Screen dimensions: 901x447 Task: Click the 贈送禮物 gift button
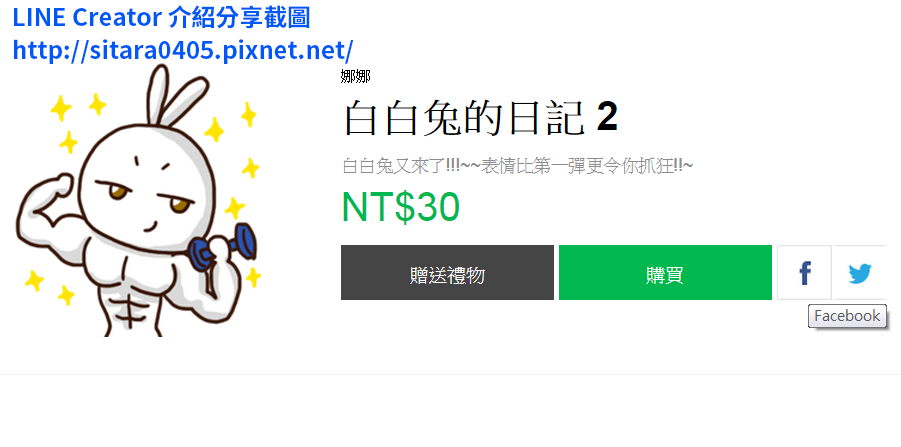coord(447,273)
